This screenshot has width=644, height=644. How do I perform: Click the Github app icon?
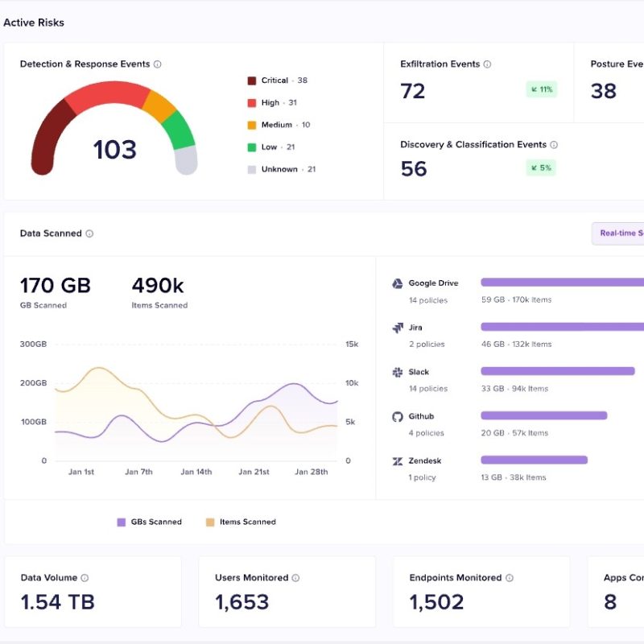coord(397,416)
